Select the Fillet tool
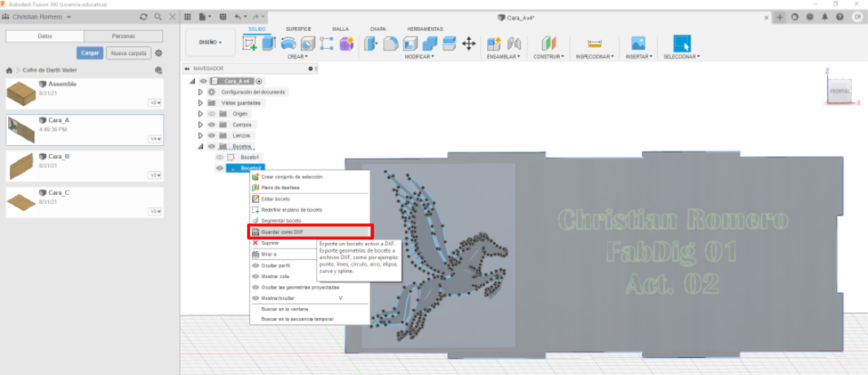The height and width of the screenshot is (375, 868). point(391,43)
